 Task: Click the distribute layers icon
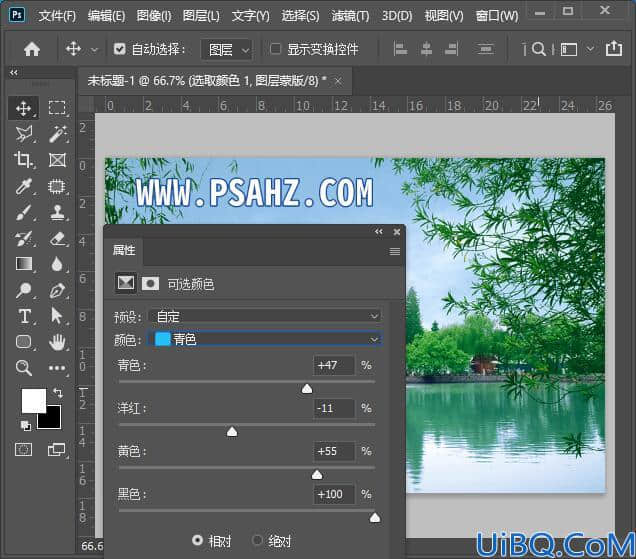click(x=485, y=49)
